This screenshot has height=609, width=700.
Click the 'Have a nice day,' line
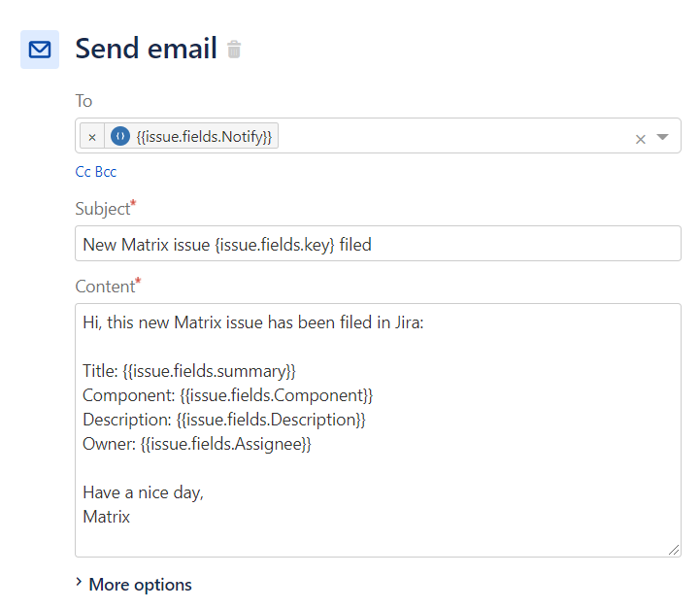143,492
